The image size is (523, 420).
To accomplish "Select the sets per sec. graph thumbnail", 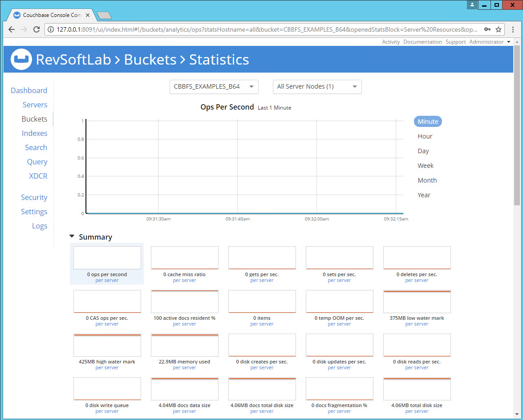I will pyautogui.click(x=339, y=258).
